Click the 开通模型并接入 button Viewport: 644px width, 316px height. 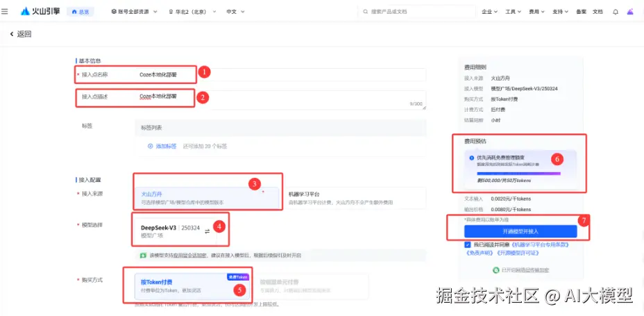[x=520, y=231]
